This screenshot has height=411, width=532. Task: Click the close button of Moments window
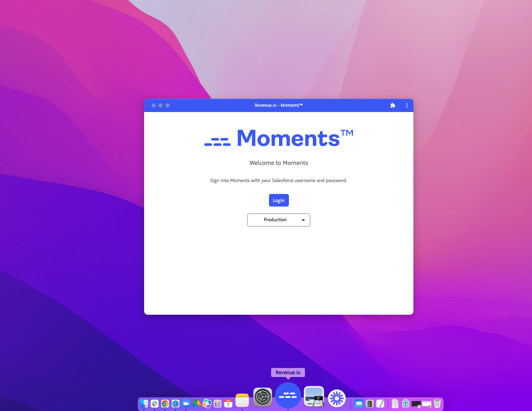[154, 105]
